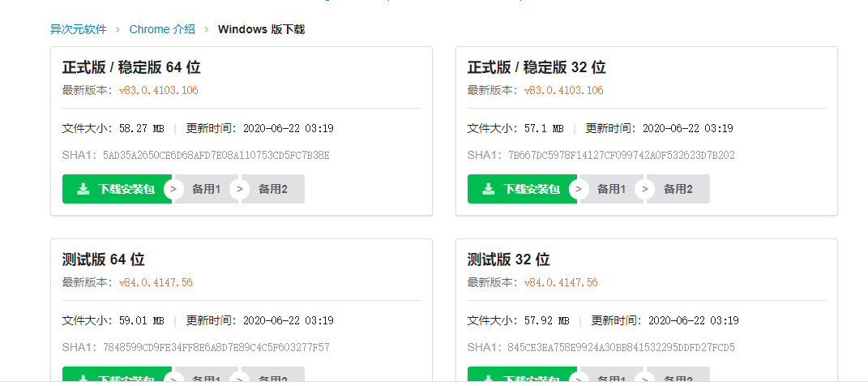Click version v83.0.4103.106 in 64 位 stable card
Image resolution: width=868 pixels, height=386 pixels.
[x=158, y=90]
